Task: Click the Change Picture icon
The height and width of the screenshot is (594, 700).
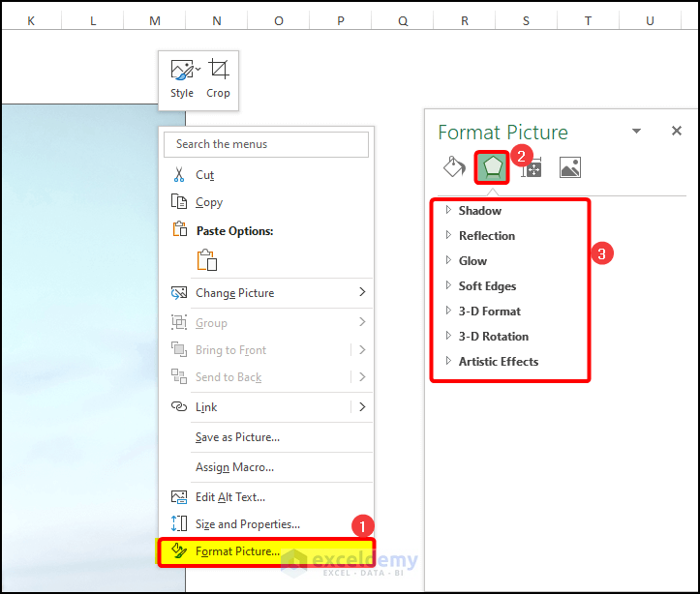Action: (179, 293)
